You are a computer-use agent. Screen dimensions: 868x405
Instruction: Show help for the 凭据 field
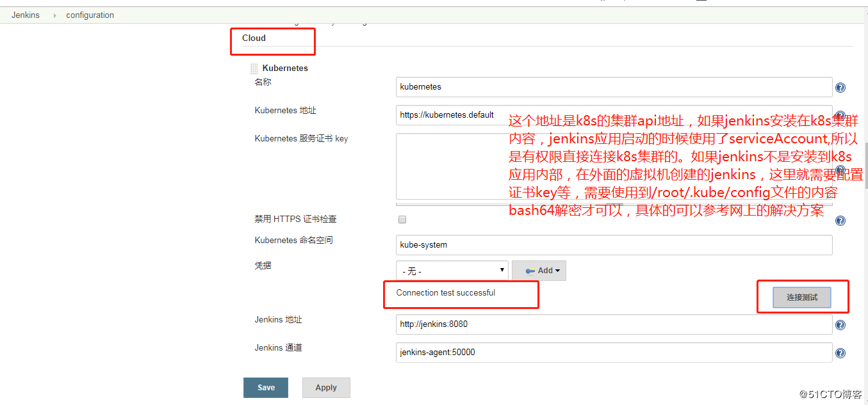pos(840,271)
